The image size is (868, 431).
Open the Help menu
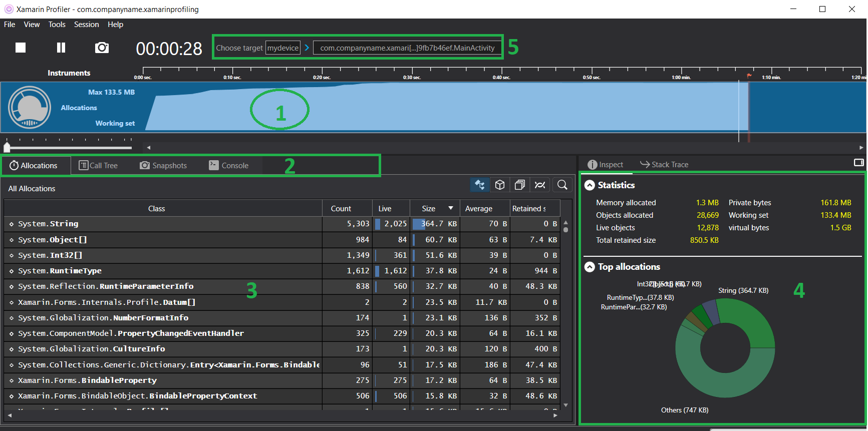point(115,25)
